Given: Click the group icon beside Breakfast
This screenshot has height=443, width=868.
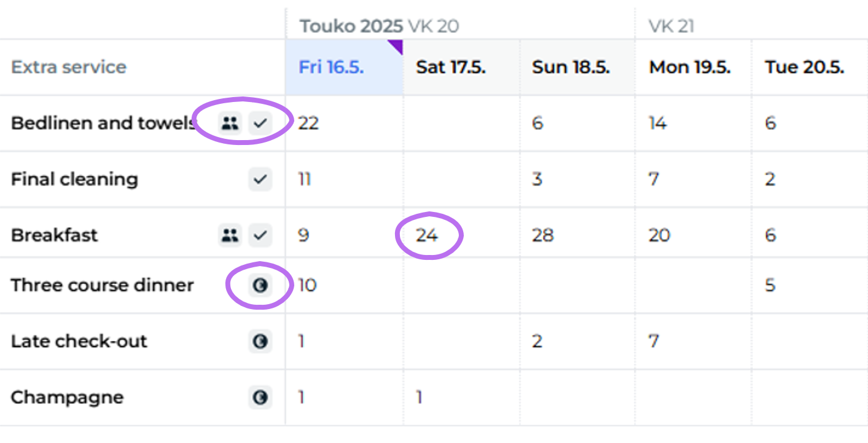Looking at the screenshot, I should point(230,235).
